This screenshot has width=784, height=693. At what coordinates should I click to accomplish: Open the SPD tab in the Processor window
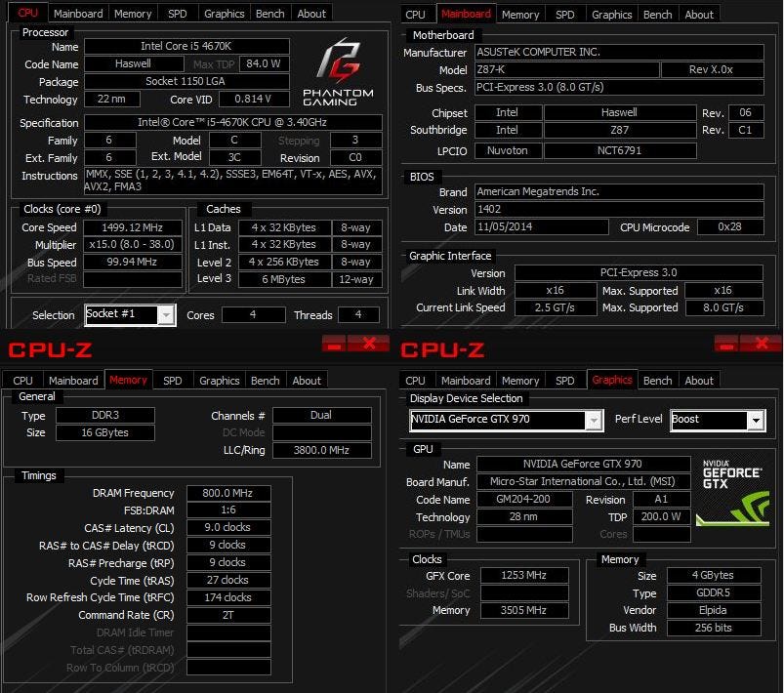pos(177,14)
